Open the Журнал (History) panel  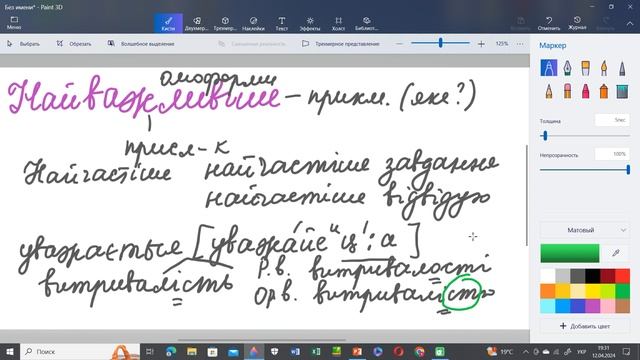(577, 23)
